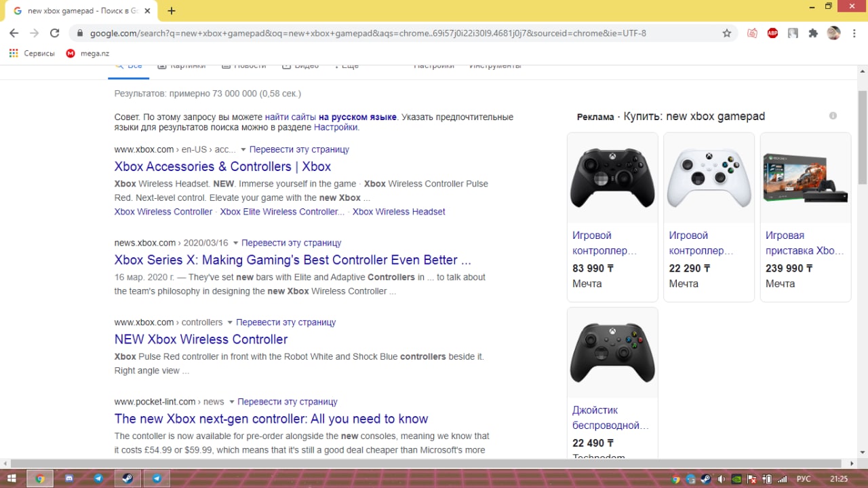Open 'Игровой контроллер' ad priced 22 290 ₸
868x488 pixels.
pyautogui.click(x=701, y=243)
